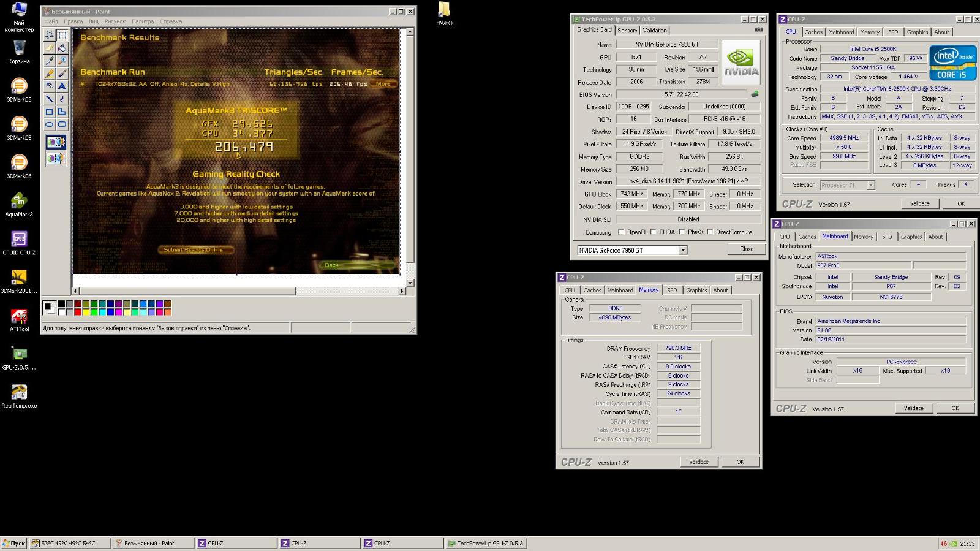Click OK in CPU-Z Memory window
980x551 pixels.
click(740, 462)
